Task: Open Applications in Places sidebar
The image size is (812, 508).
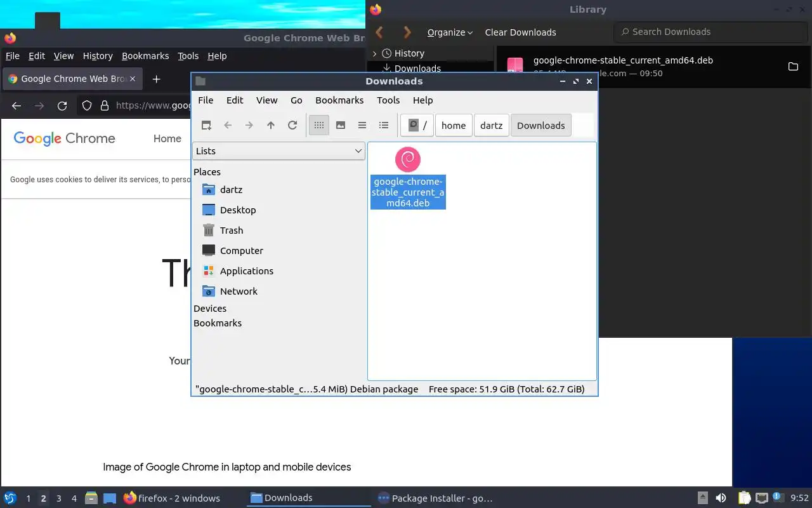Action: pos(246,271)
